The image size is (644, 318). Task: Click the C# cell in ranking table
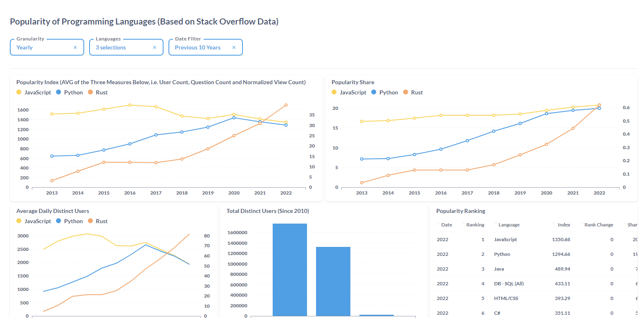[x=497, y=313]
